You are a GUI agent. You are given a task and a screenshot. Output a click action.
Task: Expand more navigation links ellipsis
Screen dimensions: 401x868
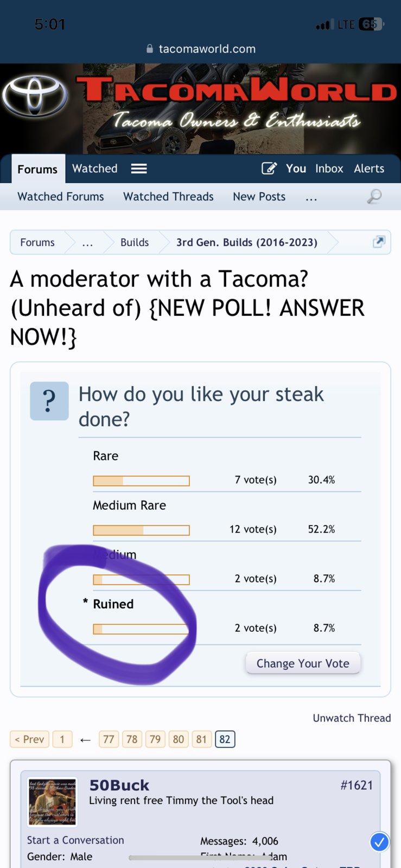point(311,197)
